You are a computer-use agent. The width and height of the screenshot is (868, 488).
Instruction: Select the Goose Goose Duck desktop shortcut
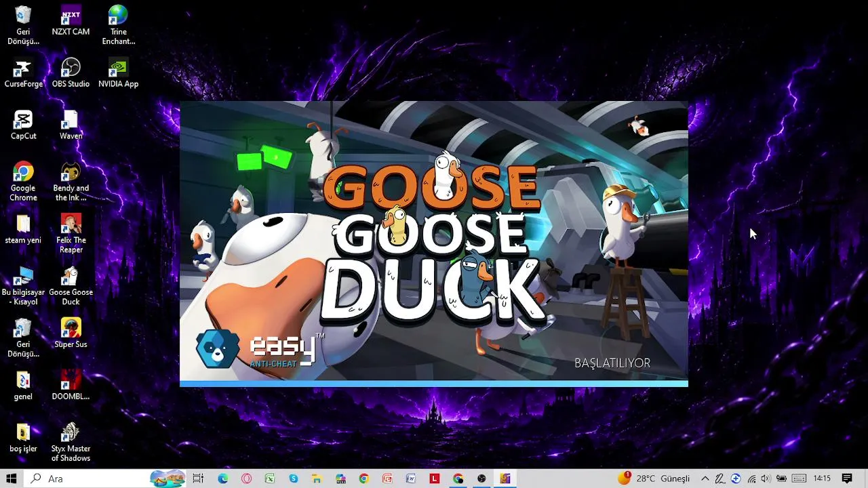71,286
